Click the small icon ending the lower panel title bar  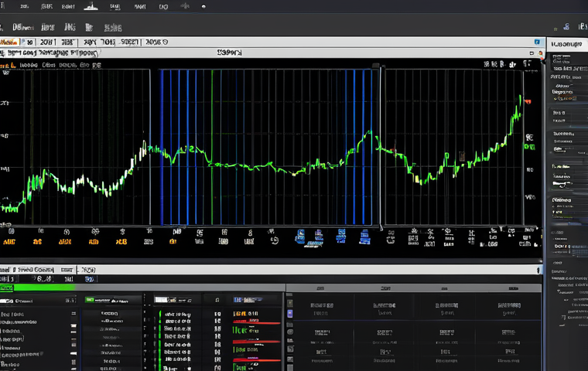pyautogui.click(x=538, y=270)
